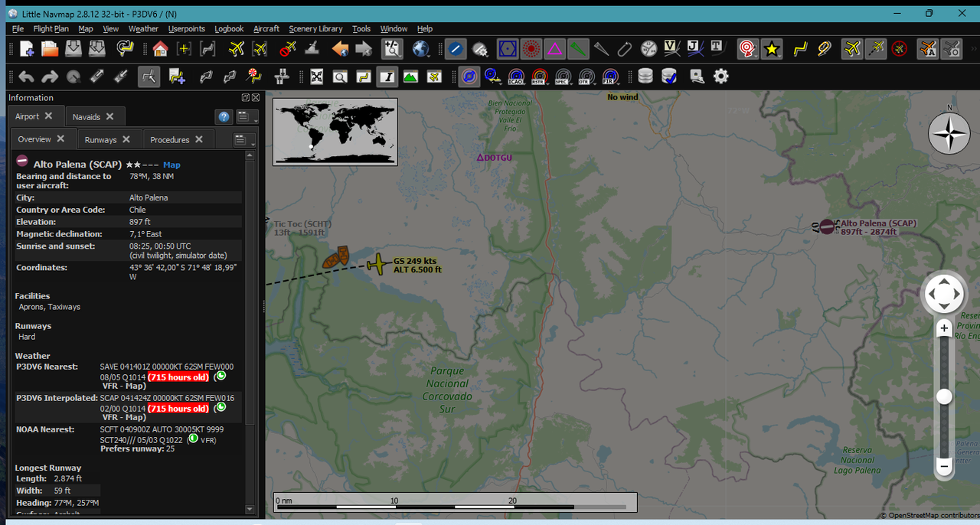Open the ICAO airspaces dropdown
Screen dimensions: 980x525
click(517, 77)
